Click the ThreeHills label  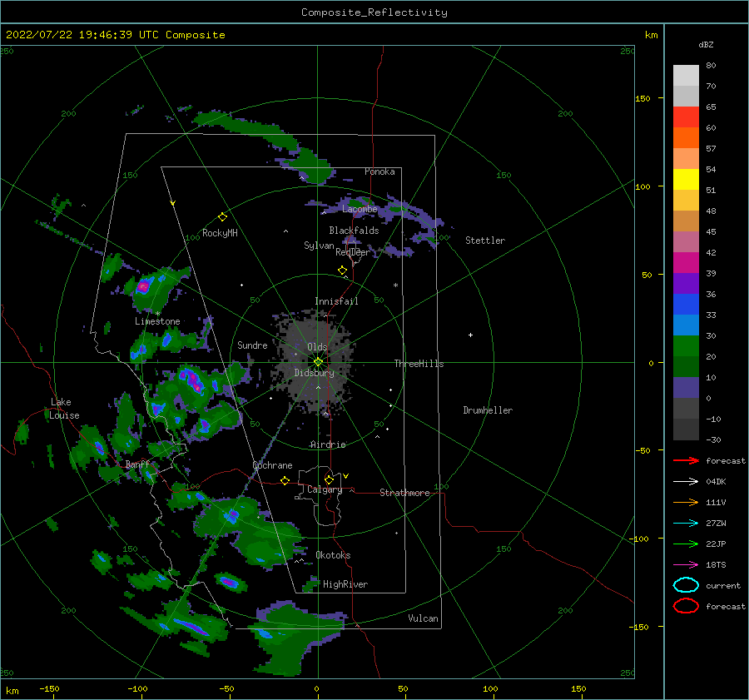point(419,364)
